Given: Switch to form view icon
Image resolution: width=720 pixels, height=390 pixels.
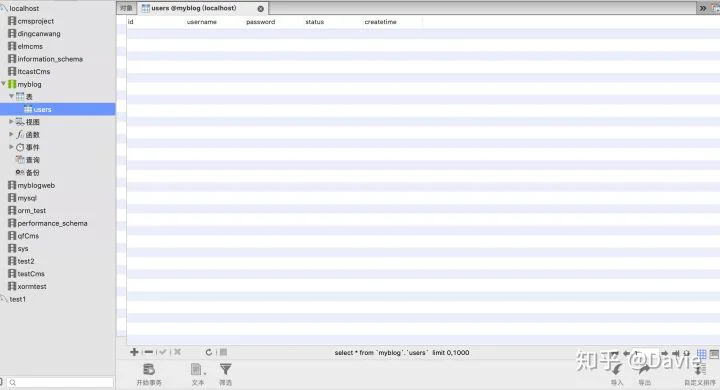Looking at the screenshot, I should [x=714, y=354].
